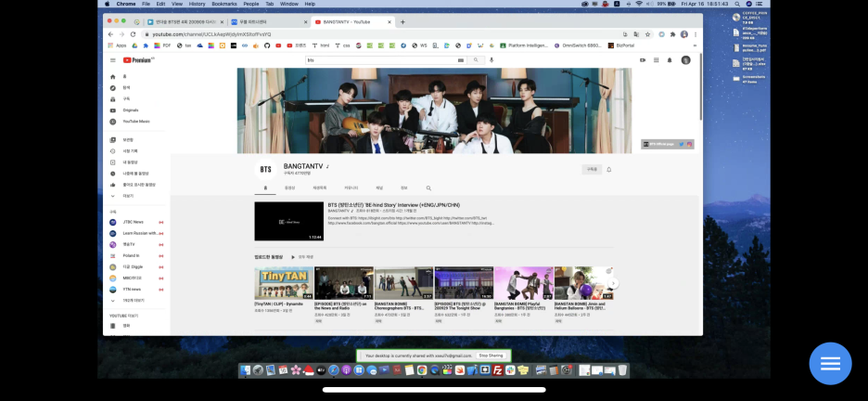Click the blue floating hamburger menu button

(830, 363)
